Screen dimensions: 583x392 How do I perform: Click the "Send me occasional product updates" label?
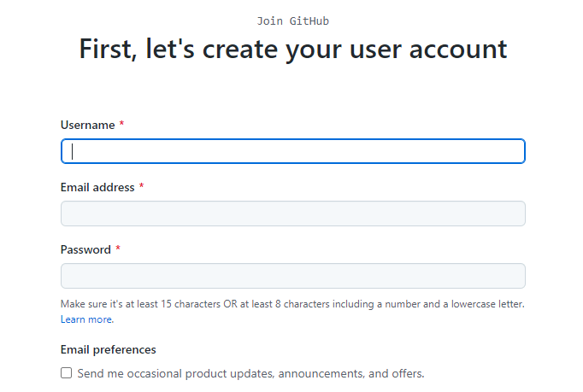click(250, 373)
